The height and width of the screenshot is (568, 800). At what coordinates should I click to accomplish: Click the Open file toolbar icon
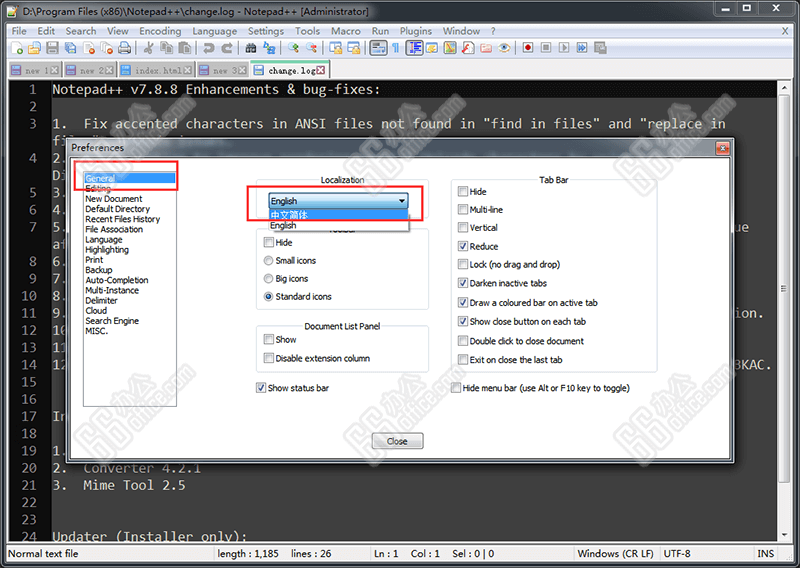[34, 48]
